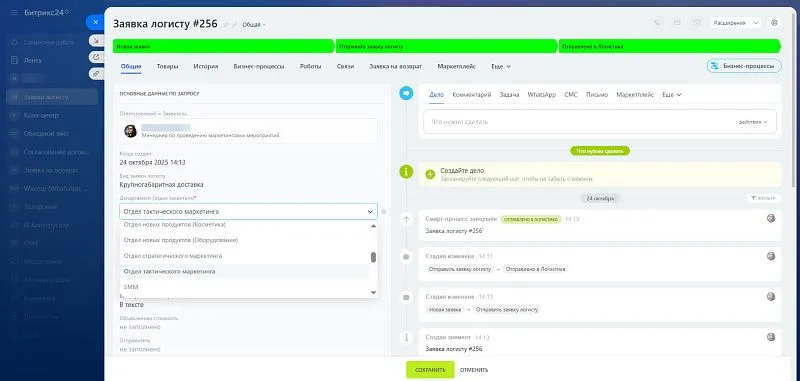
Task: Open Заявки логисту in the sidebar
Action: point(52,97)
